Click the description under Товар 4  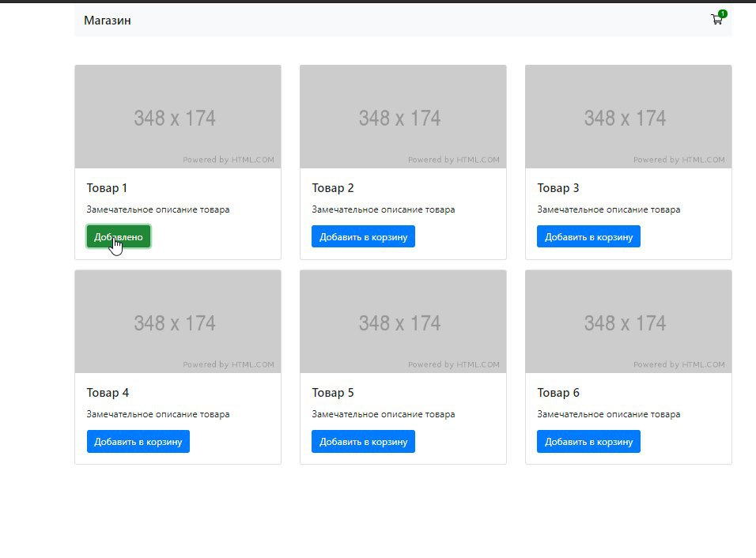[x=158, y=414]
